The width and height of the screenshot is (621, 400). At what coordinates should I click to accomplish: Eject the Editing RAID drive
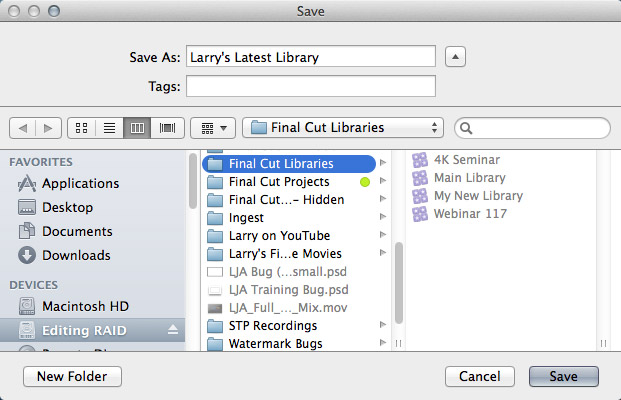pyautogui.click(x=173, y=330)
